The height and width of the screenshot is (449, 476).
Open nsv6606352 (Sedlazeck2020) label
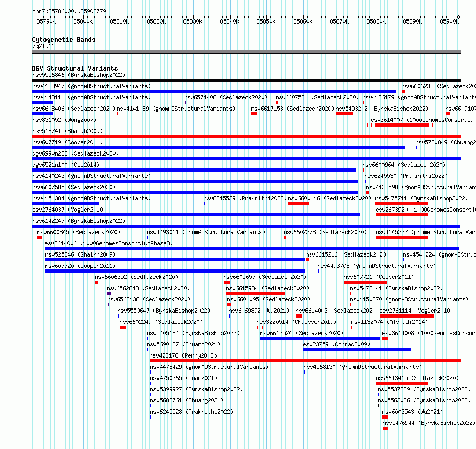click(x=136, y=277)
